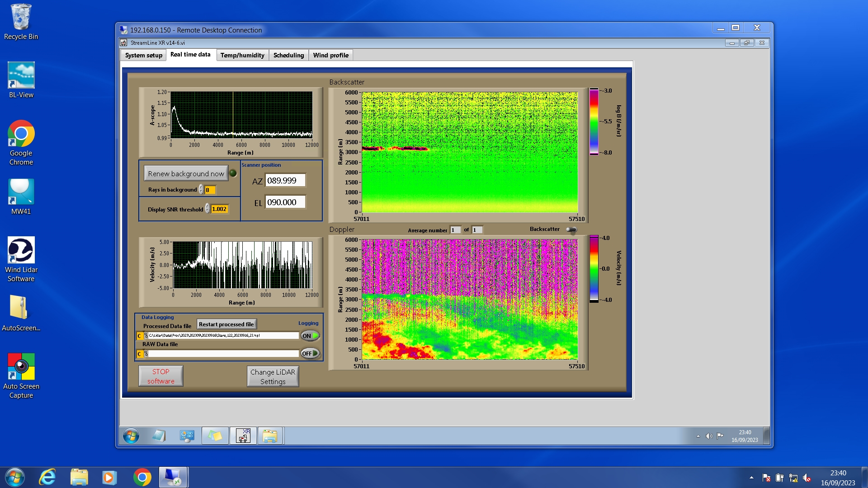868x488 pixels.
Task: Show hidden icons arrow in host tray
Action: point(751,478)
